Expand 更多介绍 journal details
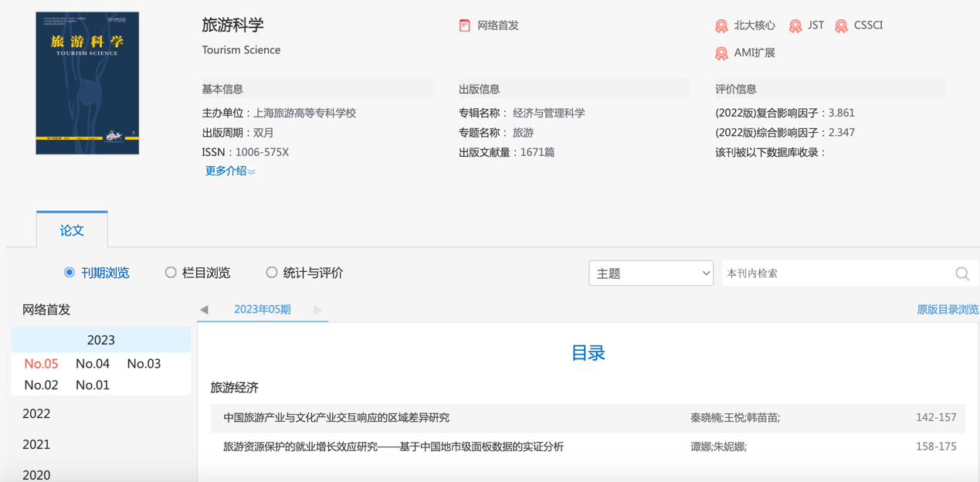Screen dimensions: 980x482 [x=229, y=171]
